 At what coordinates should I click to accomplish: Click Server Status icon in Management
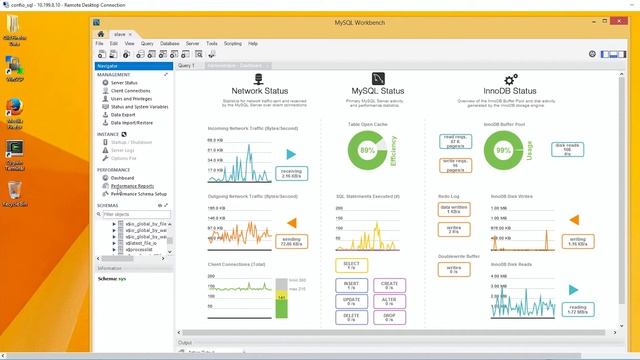(105, 82)
